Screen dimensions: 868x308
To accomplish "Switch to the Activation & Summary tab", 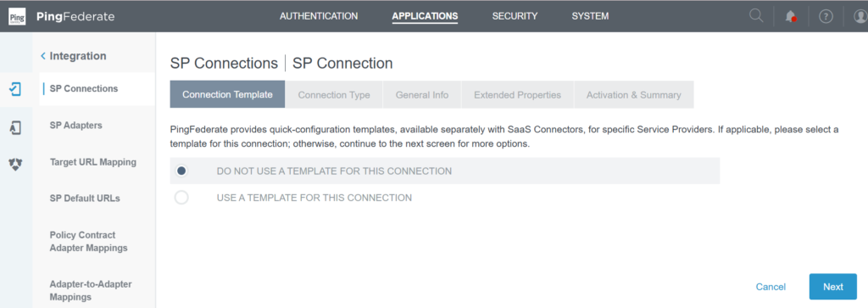I will click(x=634, y=95).
